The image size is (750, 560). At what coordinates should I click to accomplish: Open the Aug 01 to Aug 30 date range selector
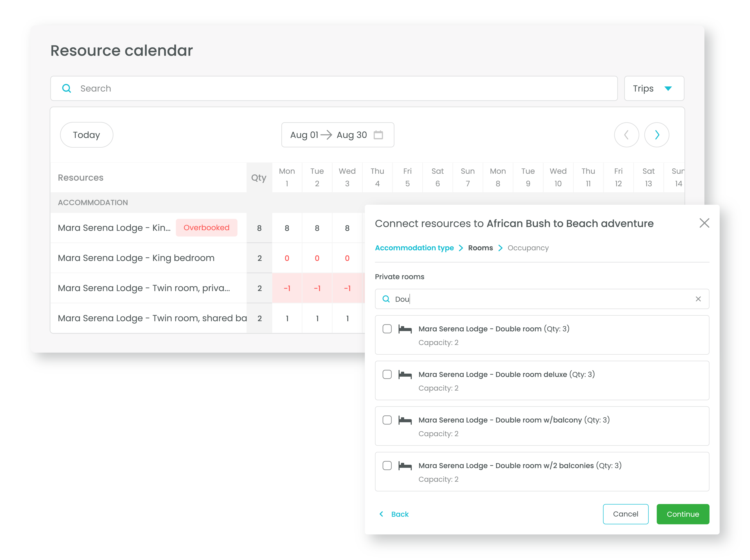pos(338,135)
